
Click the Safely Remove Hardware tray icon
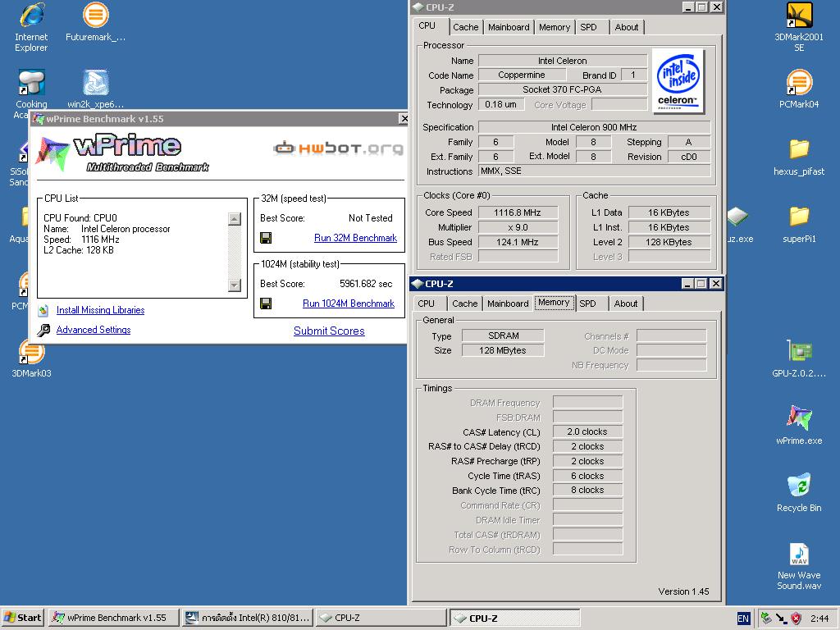[x=766, y=619]
